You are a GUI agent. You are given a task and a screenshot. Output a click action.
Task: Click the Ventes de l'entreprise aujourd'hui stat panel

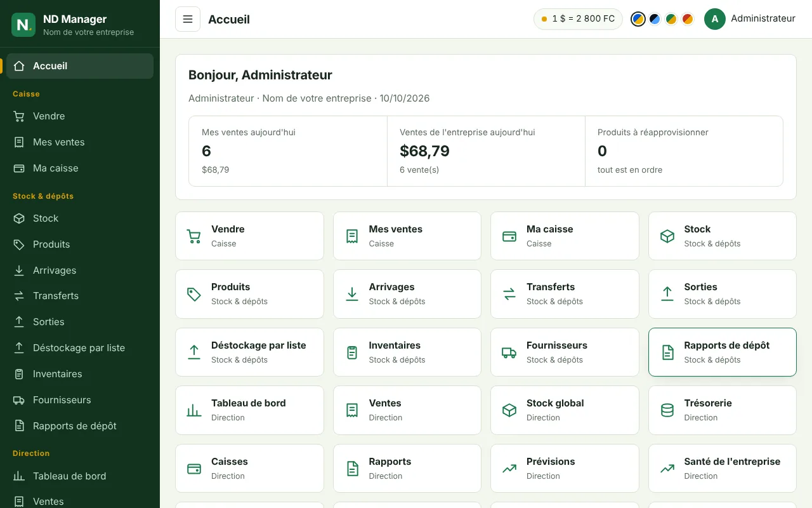[x=486, y=151]
